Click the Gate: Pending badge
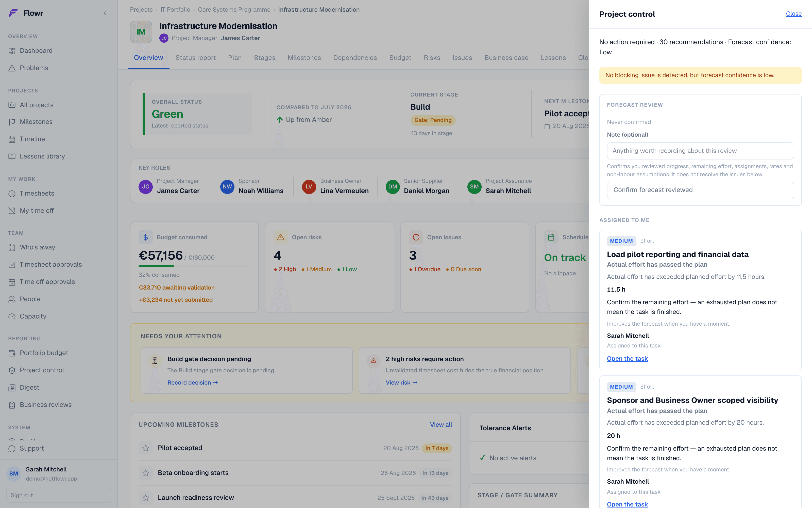Viewport: 812px width, 508px height. (433, 120)
